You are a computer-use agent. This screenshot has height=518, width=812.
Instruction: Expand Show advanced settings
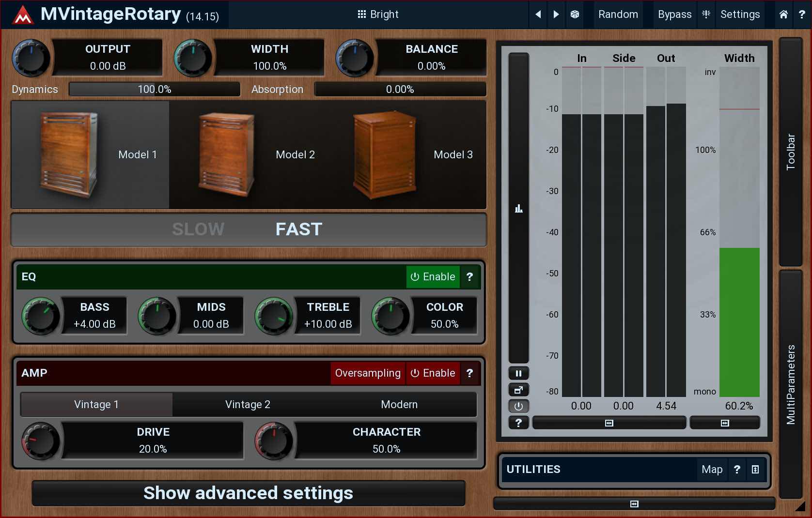[248, 493]
